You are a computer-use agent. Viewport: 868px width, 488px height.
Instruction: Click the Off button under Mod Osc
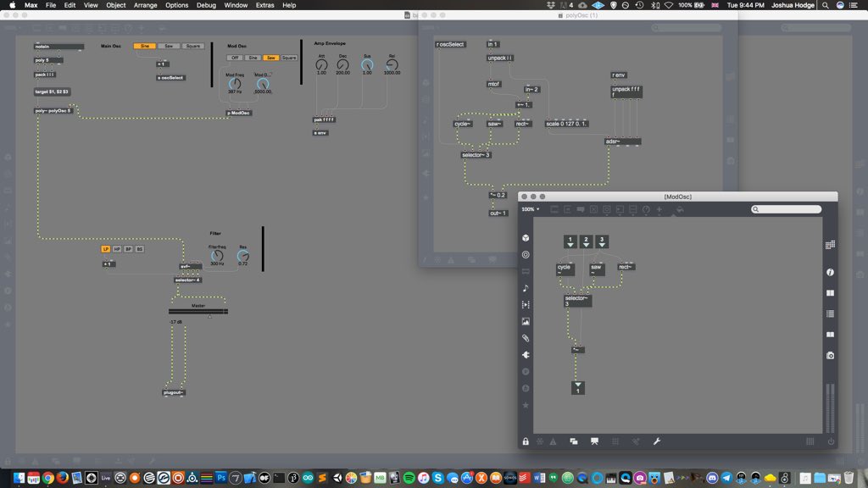[235, 58]
